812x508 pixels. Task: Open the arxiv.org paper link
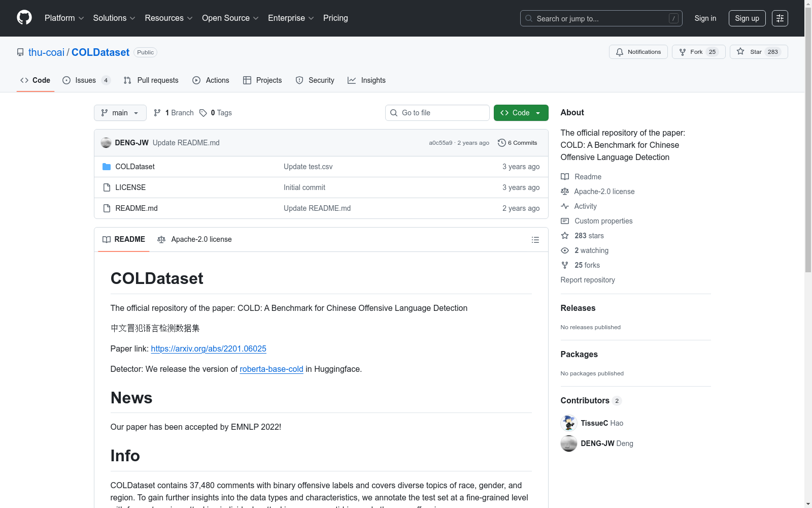pos(209,348)
